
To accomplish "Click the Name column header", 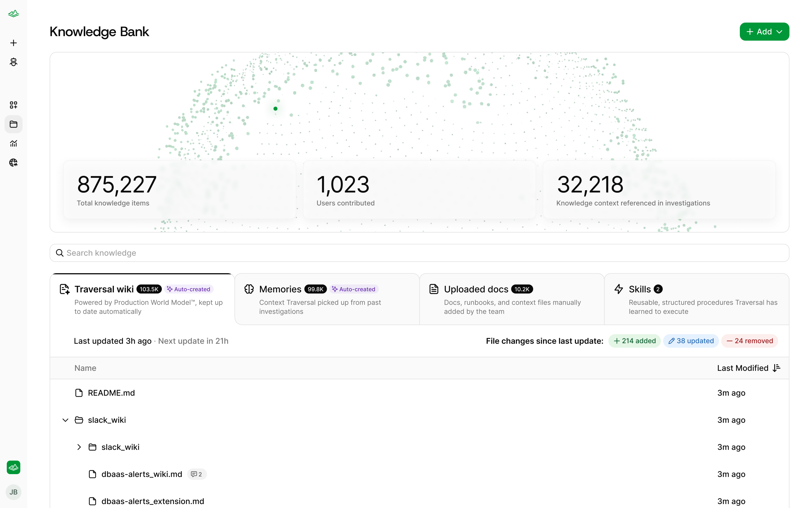I will click(85, 368).
